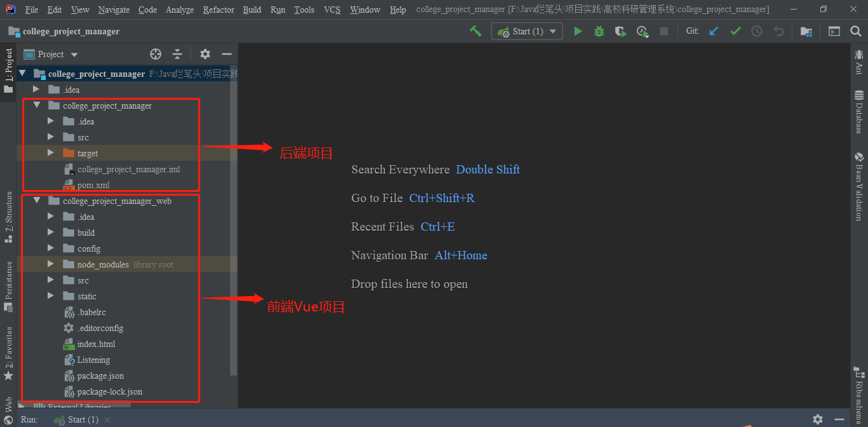
Task: Collapse all in the Project panel
Action: 177,54
